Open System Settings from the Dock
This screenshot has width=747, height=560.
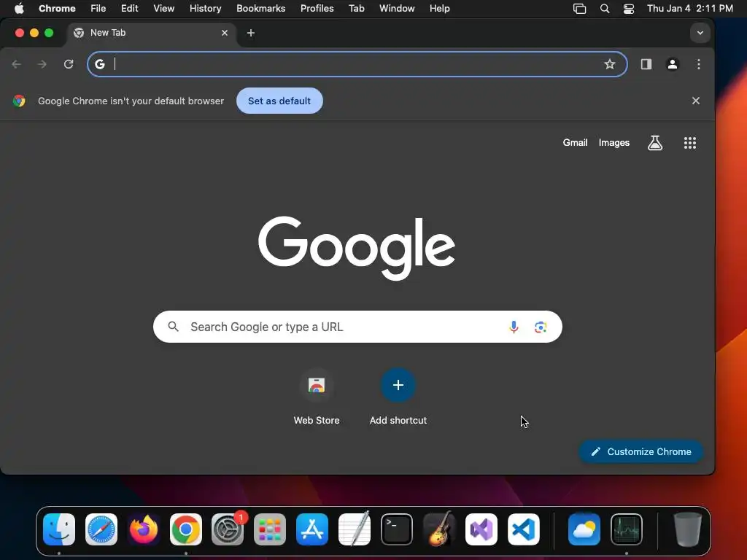(x=228, y=529)
